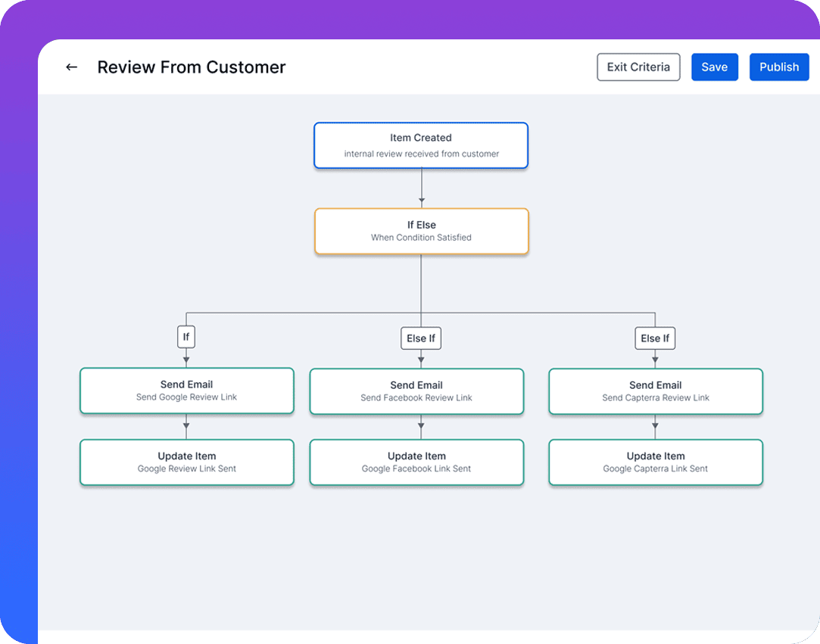Select Update Item Google Capterra Link Sent node
Screen dimensions: 820x644
[656, 462]
